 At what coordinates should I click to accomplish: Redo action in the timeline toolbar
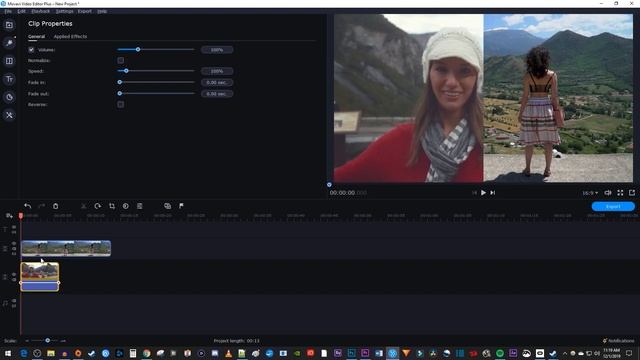[x=41, y=206]
